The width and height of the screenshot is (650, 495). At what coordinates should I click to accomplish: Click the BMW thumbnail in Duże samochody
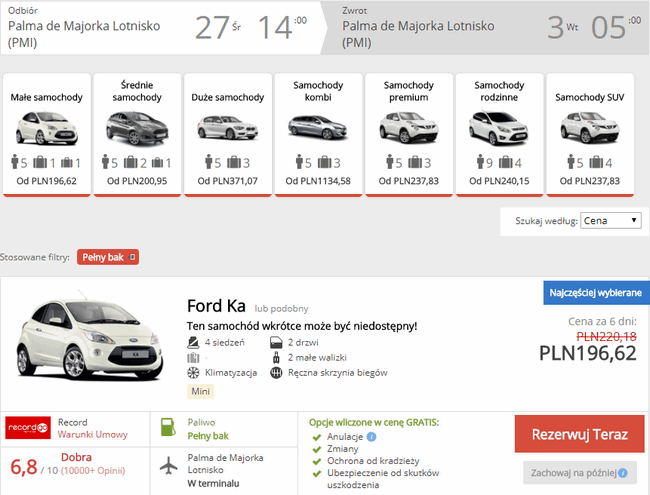[x=228, y=128]
